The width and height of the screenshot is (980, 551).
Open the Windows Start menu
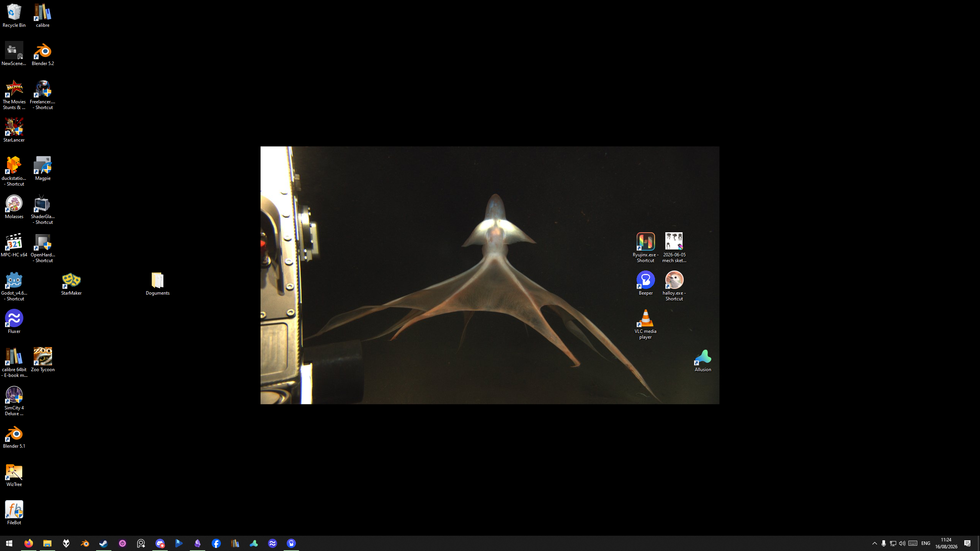tap(9, 543)
